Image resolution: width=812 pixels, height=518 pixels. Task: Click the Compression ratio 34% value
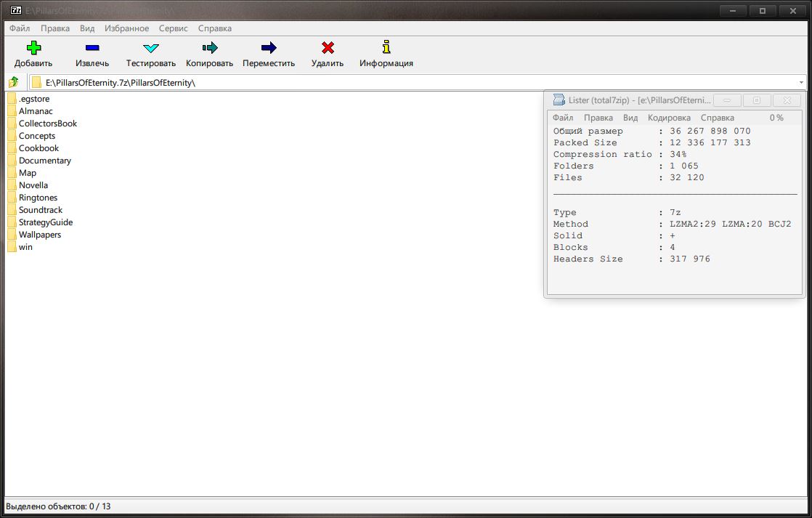(678, 154)
